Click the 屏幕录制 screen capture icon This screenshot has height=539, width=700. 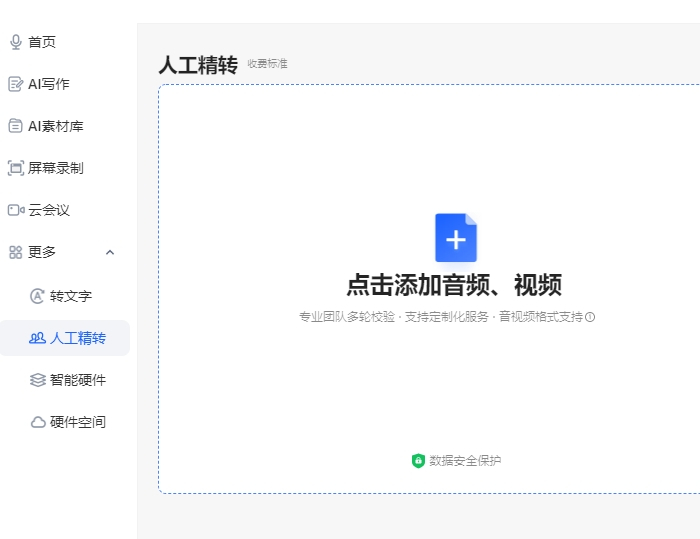tap(15, 168)
